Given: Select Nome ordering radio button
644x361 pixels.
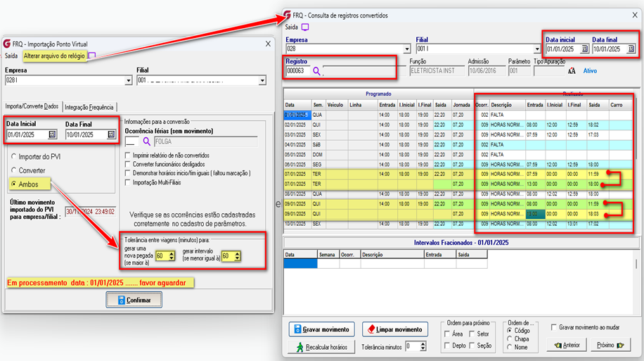Looking at the screenshot, I should click(x=510, y=347).
